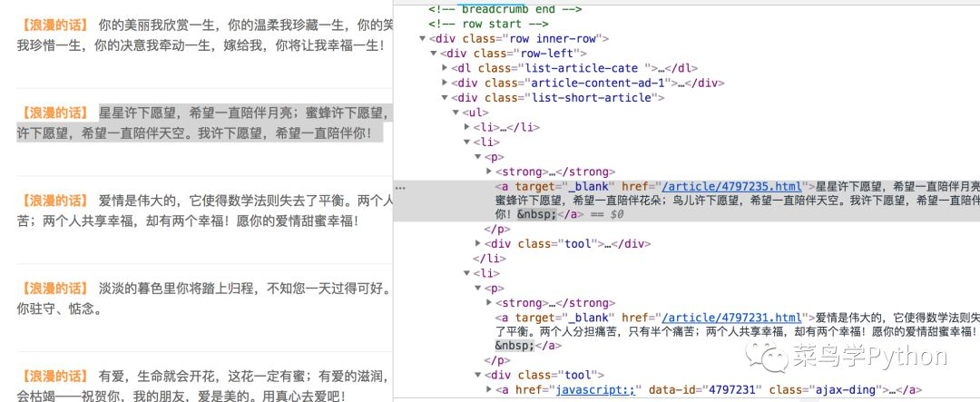Select target="_blank" in the highlighted anchor
Image resolution: width=980 pixels, height=402 pixels.
(x=565, y=187)
